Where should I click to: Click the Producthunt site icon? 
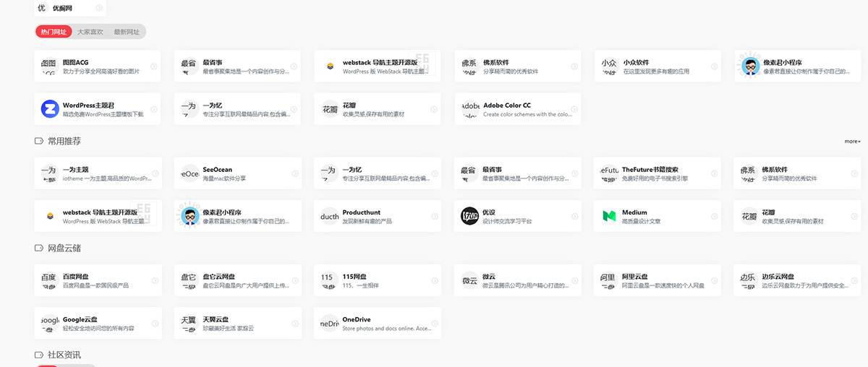(x=329, y=216)
